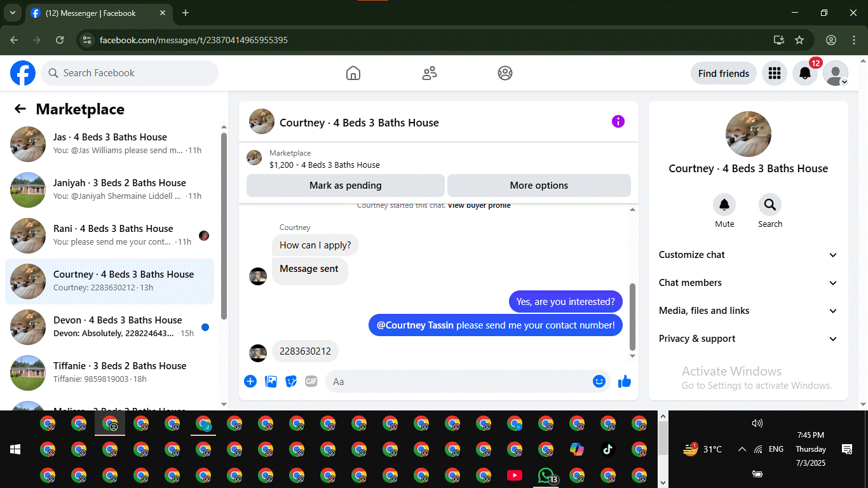Click the chat messages scrollbar
Screen dimensions: 868x488
pos(632,316)
